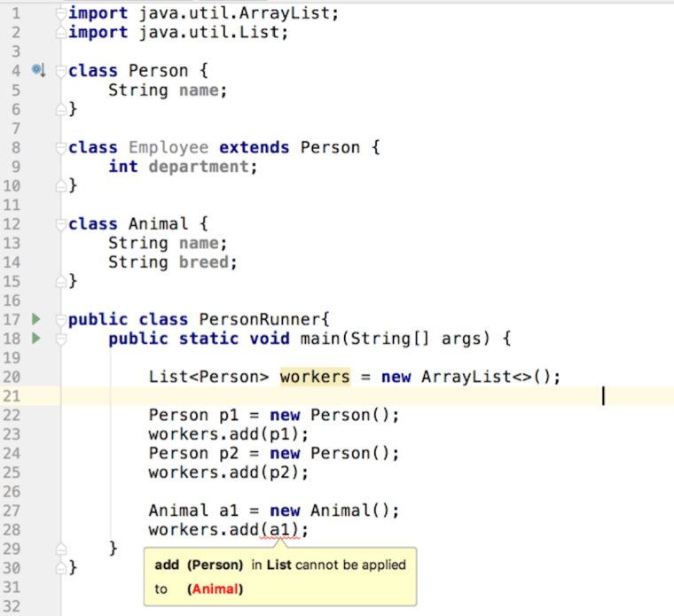Click line number 20 in the gutter
The height and width of the screenshot is (616, 674).
click(12, 377)
